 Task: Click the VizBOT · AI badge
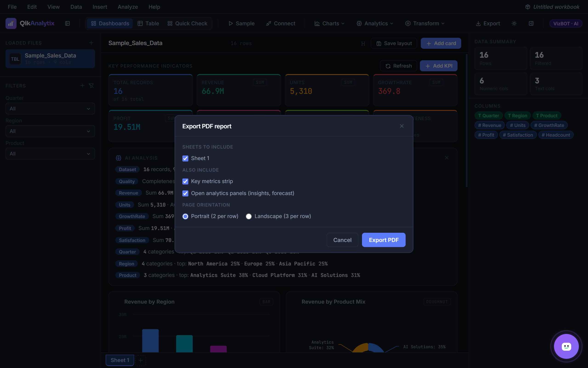(566, 23)
